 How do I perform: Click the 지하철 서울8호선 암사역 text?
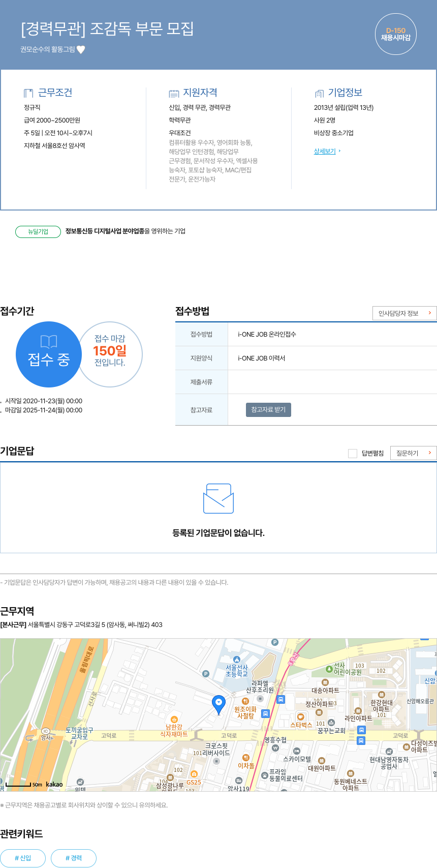54,146
